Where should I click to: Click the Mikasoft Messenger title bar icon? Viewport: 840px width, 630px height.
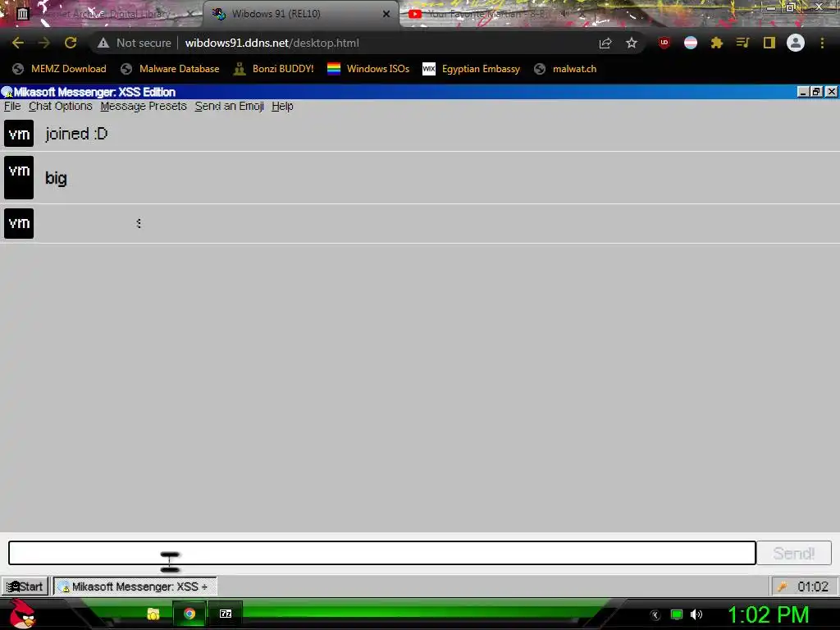click(7, 92)
